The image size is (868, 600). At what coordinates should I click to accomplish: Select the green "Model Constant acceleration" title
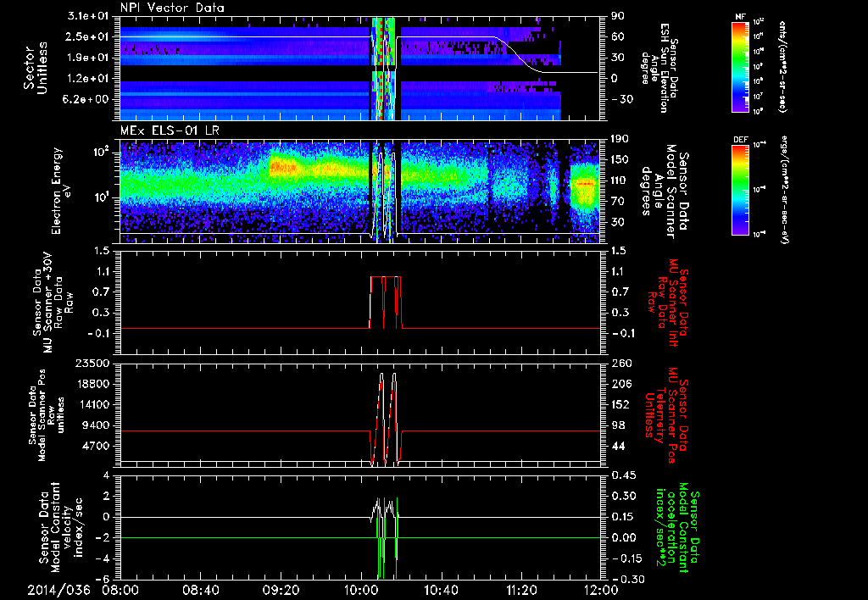pos(676,525)
